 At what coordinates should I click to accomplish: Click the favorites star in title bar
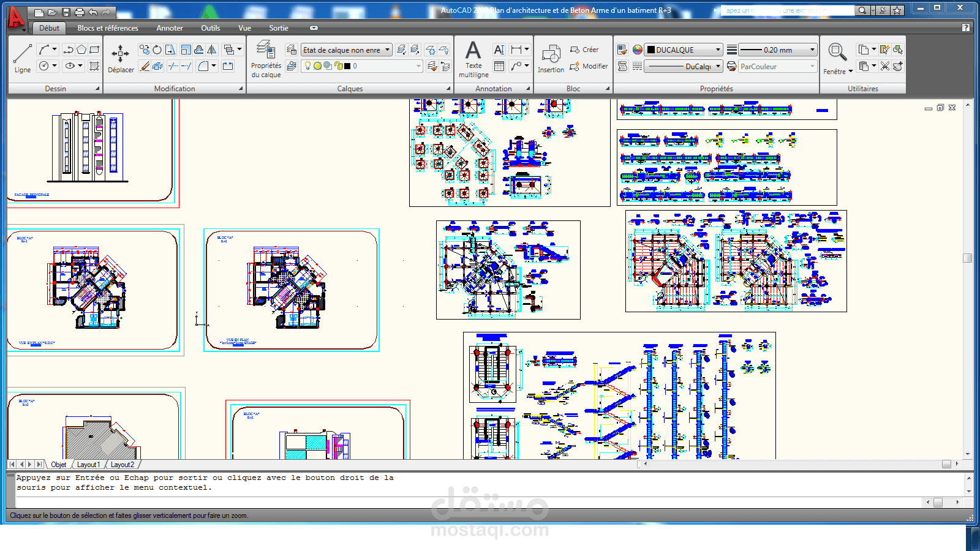coord(897,10)
